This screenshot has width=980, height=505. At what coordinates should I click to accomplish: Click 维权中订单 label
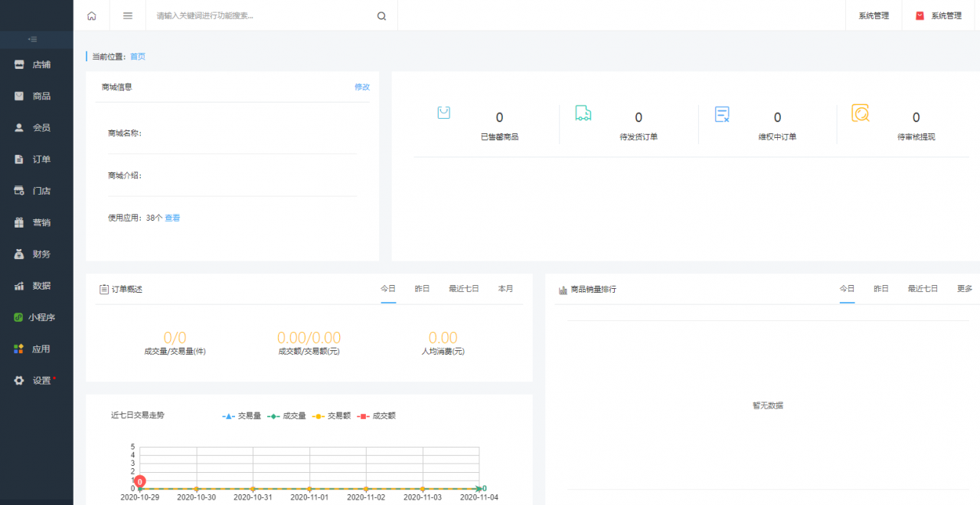(x=777, y=137)
